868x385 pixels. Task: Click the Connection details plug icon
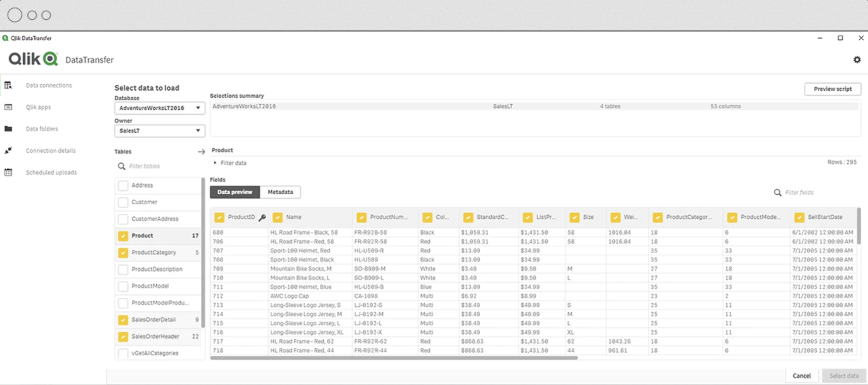point(8,150)
